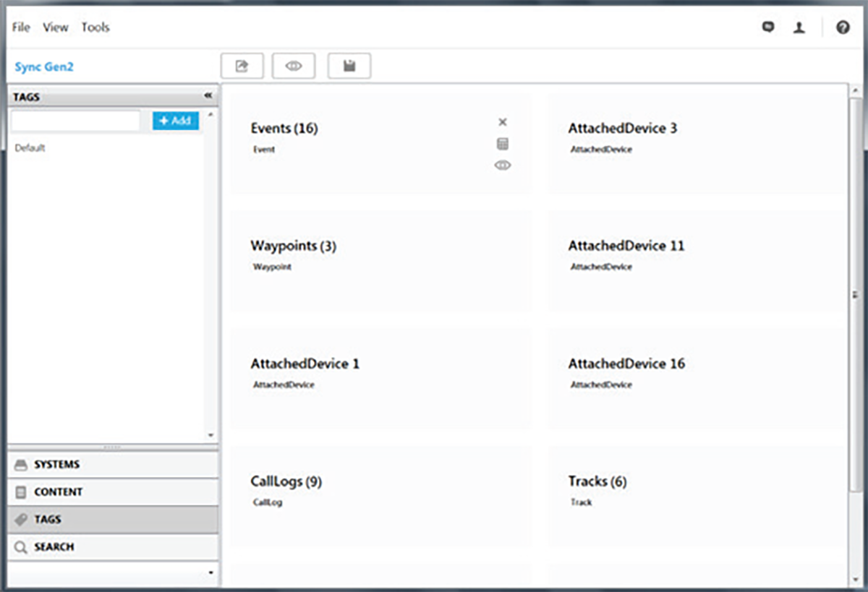Select the Default tag in the list
Image resolution: width=868 pixels, height=592 pixels.
pyautogui.click(x=30, y=147)
